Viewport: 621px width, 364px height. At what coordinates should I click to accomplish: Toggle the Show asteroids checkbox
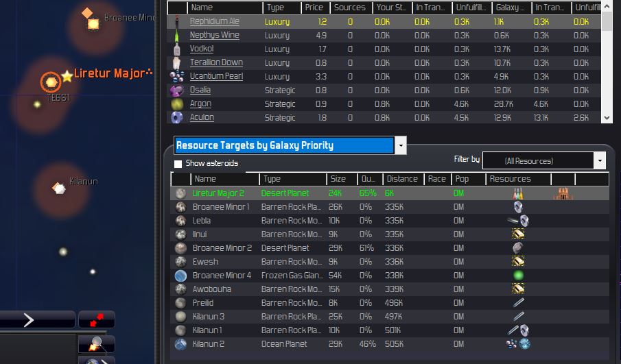point(178,164)
